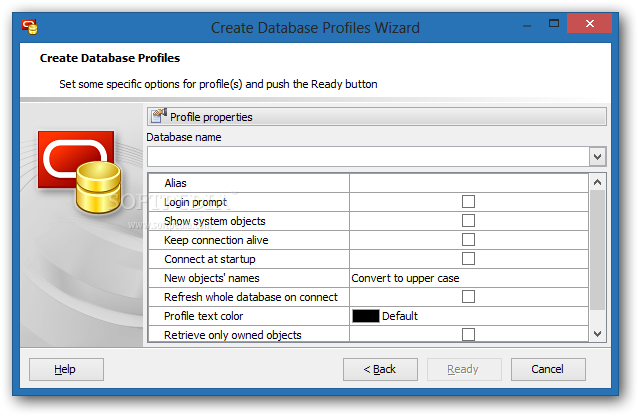Select the Convert to upper case value
This screenshot has height=416, width=639.
click(405, 278)
